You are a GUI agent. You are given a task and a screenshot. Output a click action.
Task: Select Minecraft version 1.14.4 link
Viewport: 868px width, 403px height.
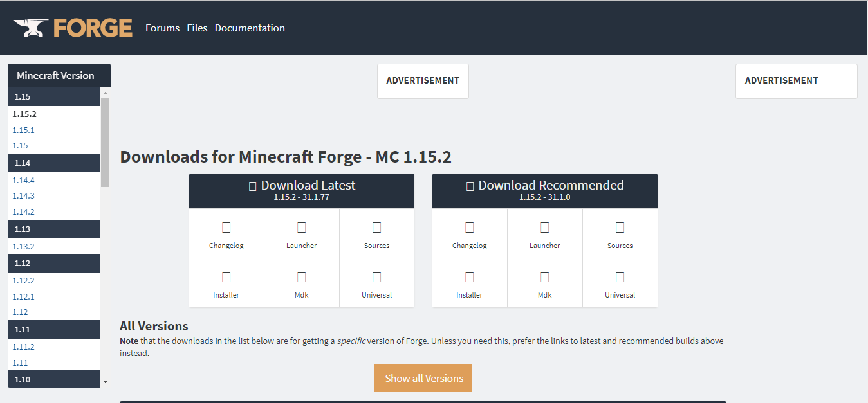click(x=24, y=181)
